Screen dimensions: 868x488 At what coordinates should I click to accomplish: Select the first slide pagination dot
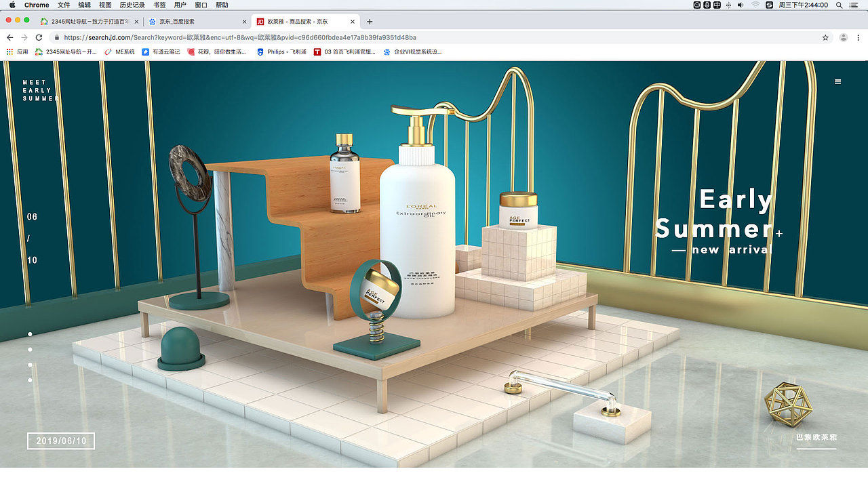click(x=30, y=334)
